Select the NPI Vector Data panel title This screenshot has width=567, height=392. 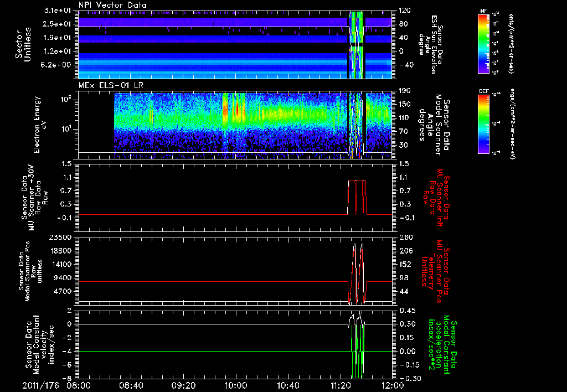click(x=113, y=6)
